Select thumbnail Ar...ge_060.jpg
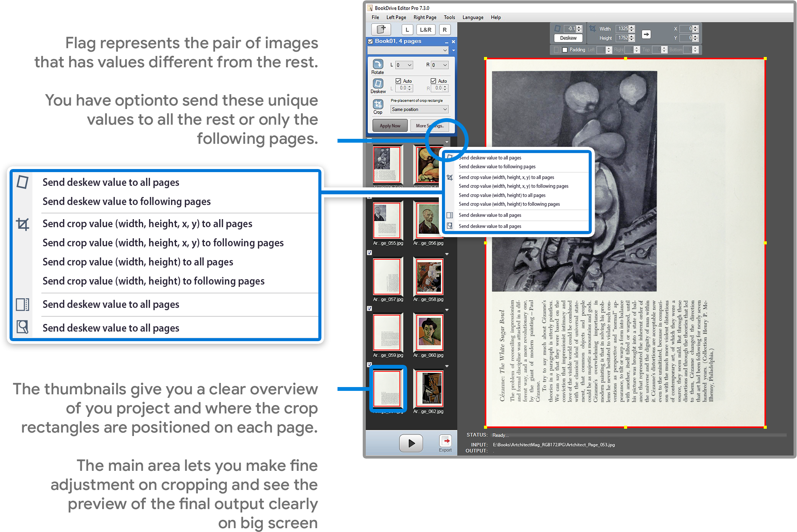 [429, 333]
